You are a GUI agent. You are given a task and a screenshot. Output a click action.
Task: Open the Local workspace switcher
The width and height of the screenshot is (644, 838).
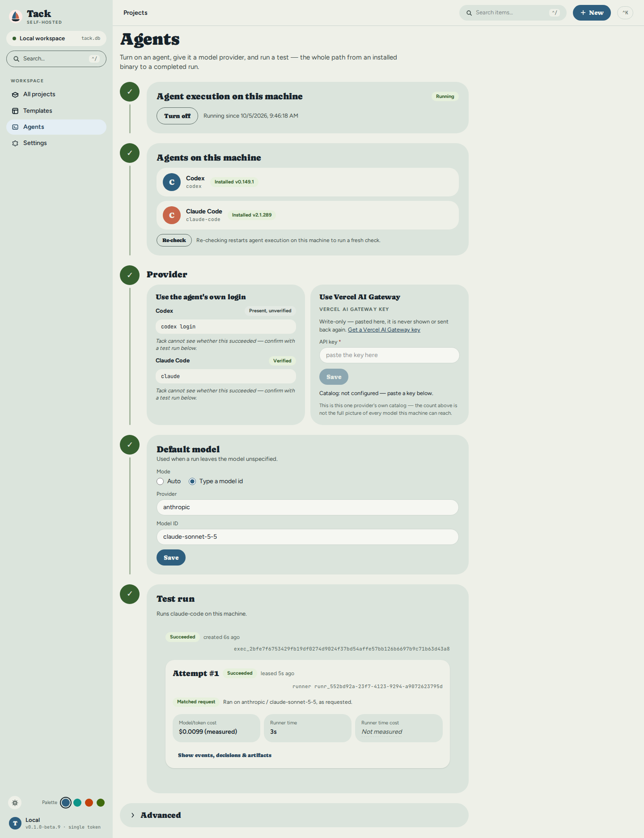tap(56, 38)
